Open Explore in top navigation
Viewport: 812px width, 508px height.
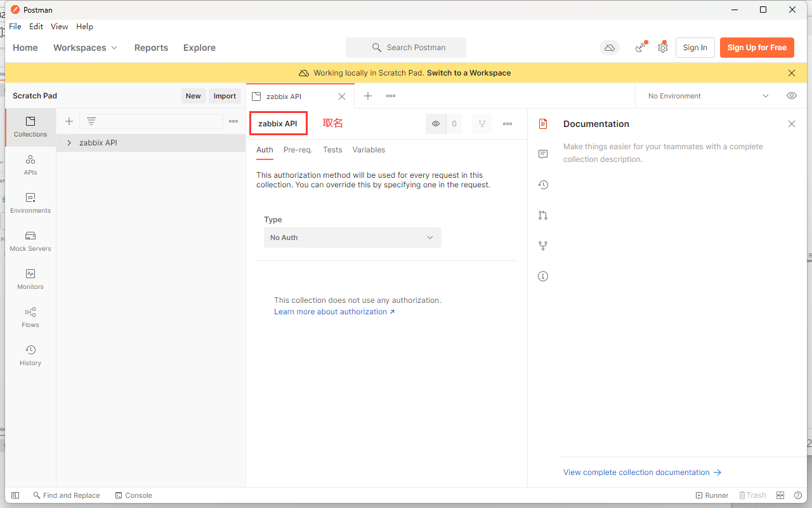[x=199, y=48]
